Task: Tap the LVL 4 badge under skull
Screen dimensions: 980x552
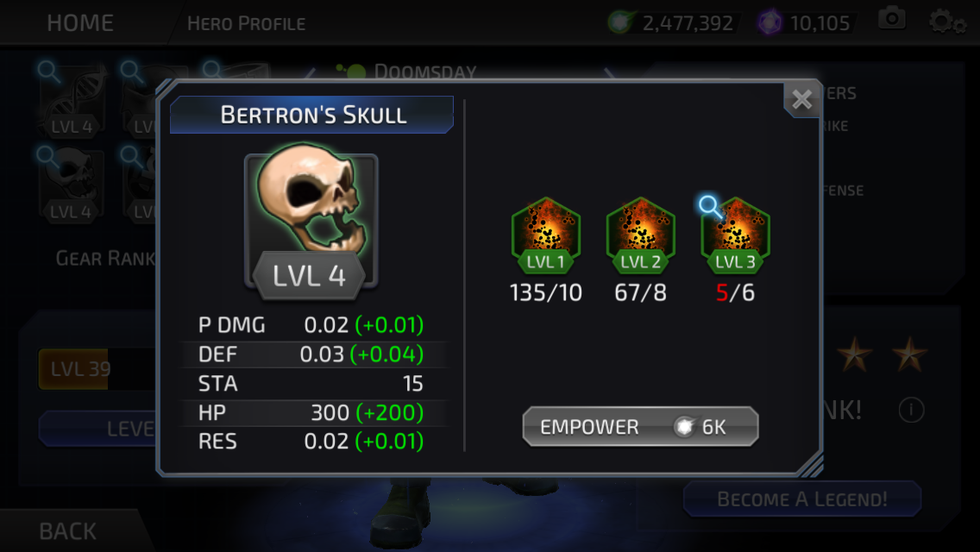Action: tap(310, 276)
